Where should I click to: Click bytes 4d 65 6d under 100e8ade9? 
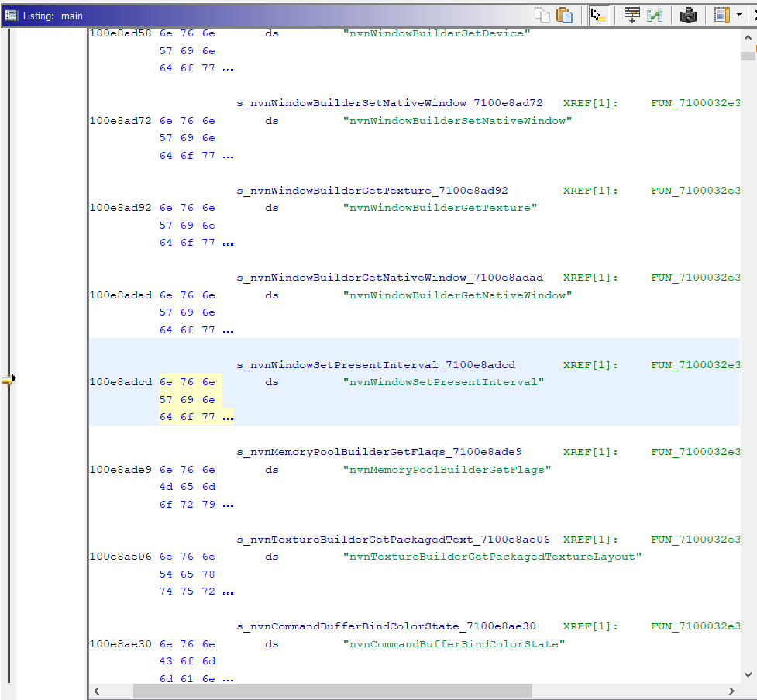pos(188,487)
